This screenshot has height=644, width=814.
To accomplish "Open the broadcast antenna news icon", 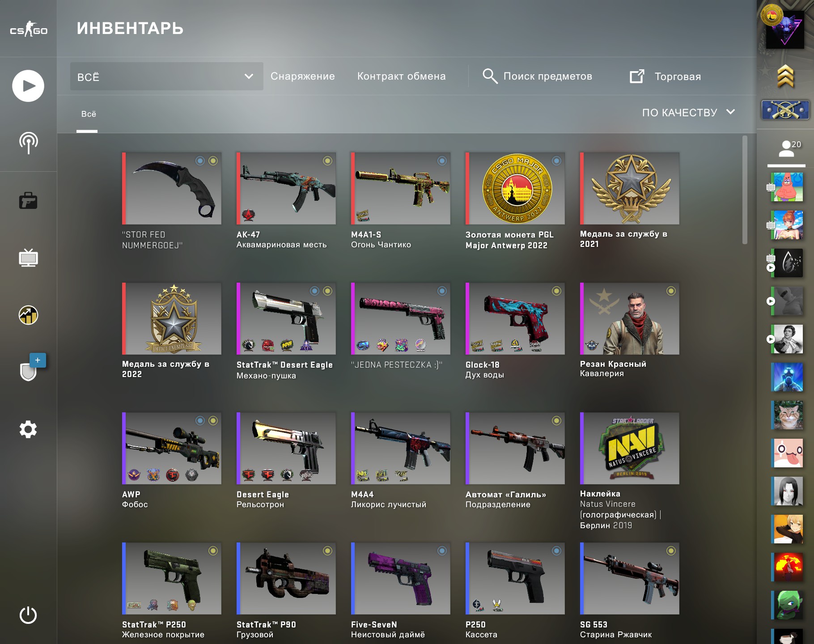I will 28,143.
